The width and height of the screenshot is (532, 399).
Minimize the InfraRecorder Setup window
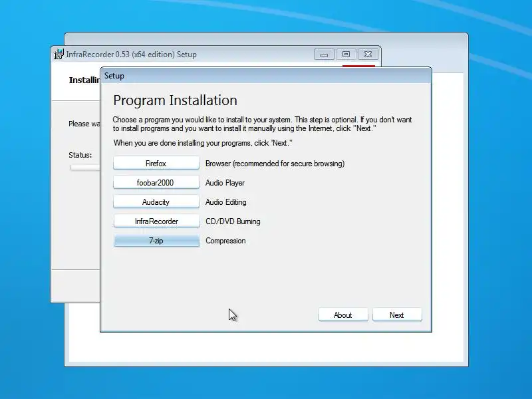[324, 55]
